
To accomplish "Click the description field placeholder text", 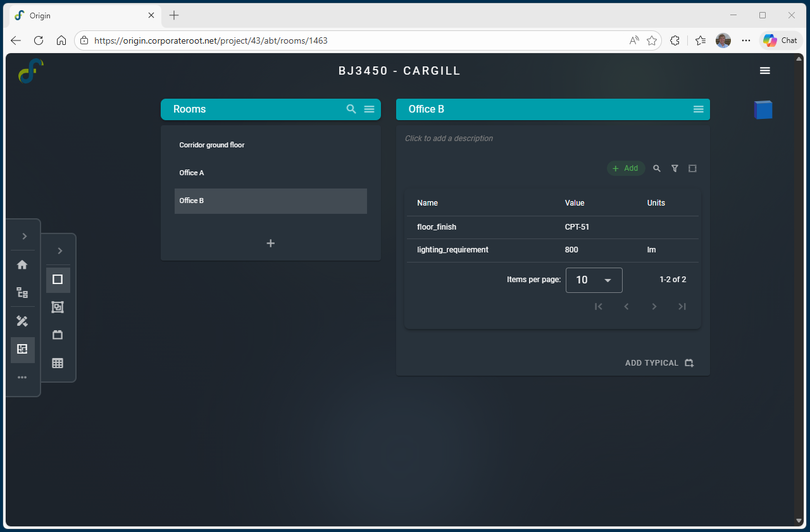I will [449, 139].
